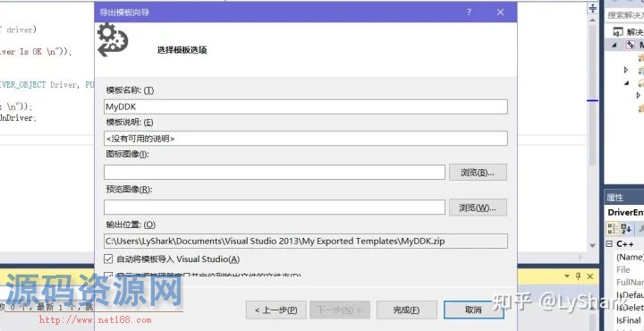Click the pin icon on the output panel
The height and width of the screenshot is (331, 644).
pos(579,276)
